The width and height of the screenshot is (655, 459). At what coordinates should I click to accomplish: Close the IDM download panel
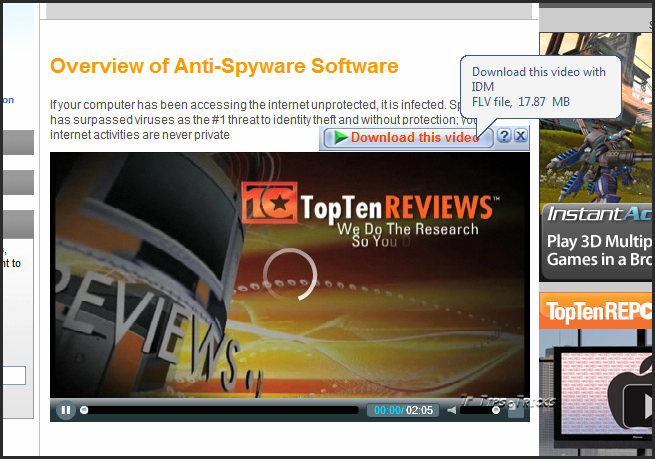pyautogui.click(x=520, y=136)
